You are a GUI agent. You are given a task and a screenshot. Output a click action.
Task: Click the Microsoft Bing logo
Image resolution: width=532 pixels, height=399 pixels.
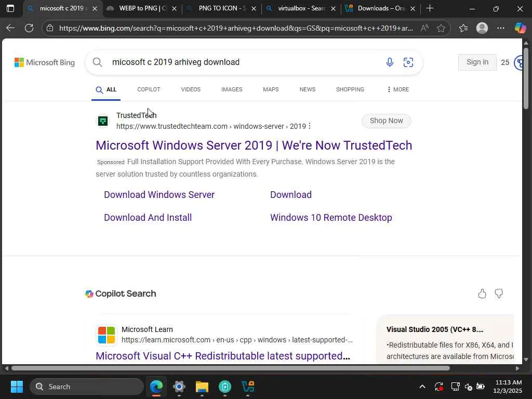point(45,62)
